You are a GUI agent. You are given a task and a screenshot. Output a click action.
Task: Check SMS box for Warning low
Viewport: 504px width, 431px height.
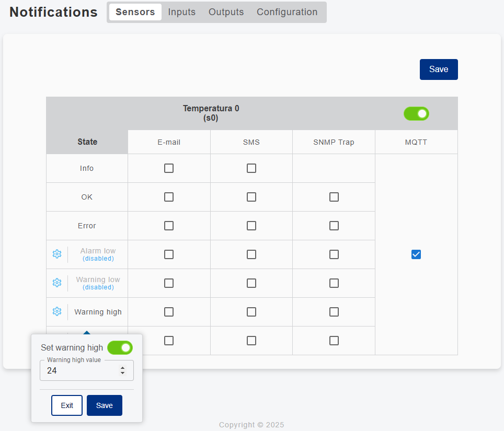pos(251,283)
